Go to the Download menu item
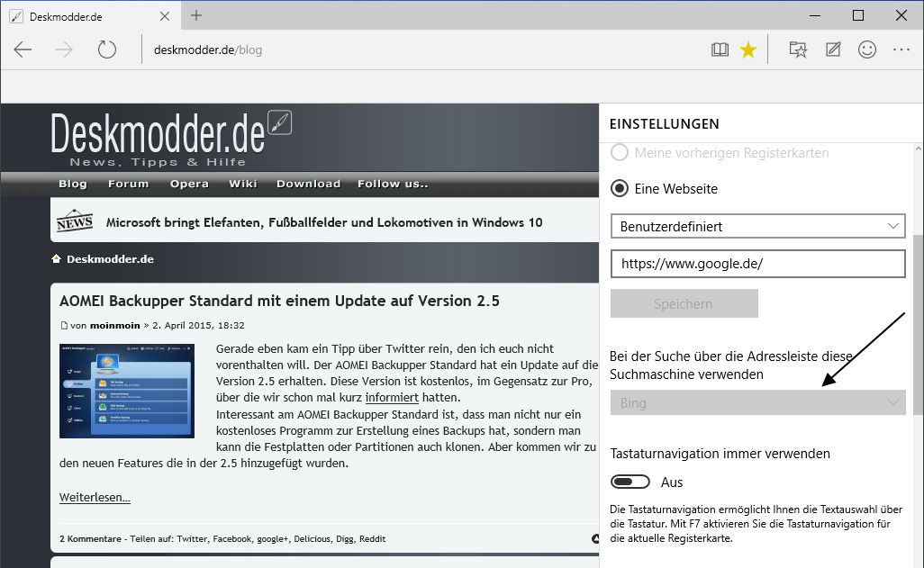The image size is (924, 568). click(x=308, y=184)
